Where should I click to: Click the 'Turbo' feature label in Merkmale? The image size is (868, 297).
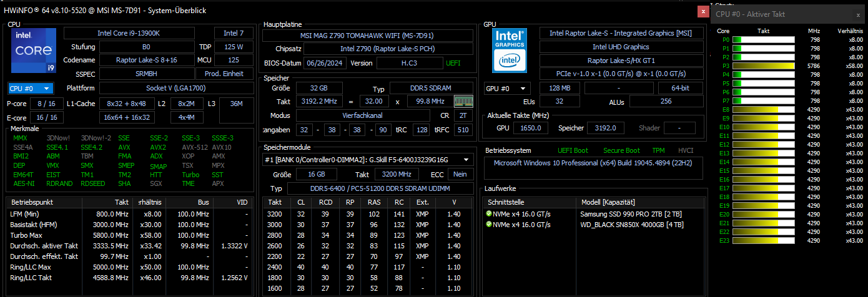pyautogui.click(x=190, y=175)
